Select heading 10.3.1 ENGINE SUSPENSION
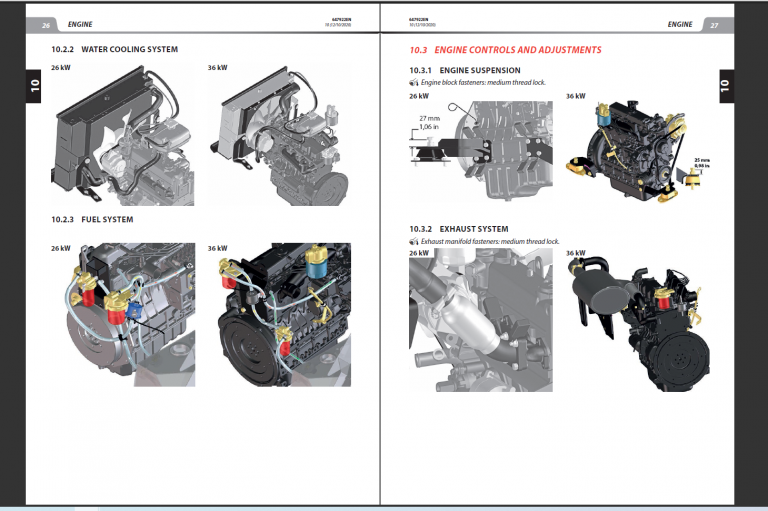The width and height of the screenshot is (768, 511). [x=465, y=71]
